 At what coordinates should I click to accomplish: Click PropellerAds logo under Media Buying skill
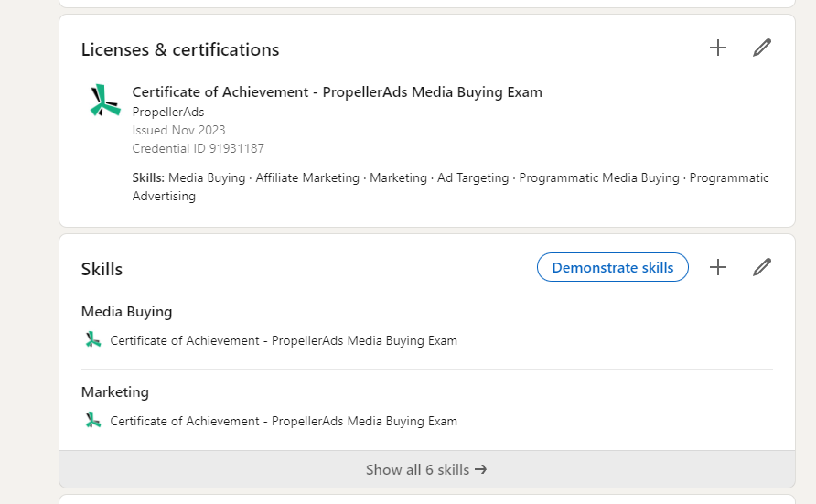pos(92,340)
